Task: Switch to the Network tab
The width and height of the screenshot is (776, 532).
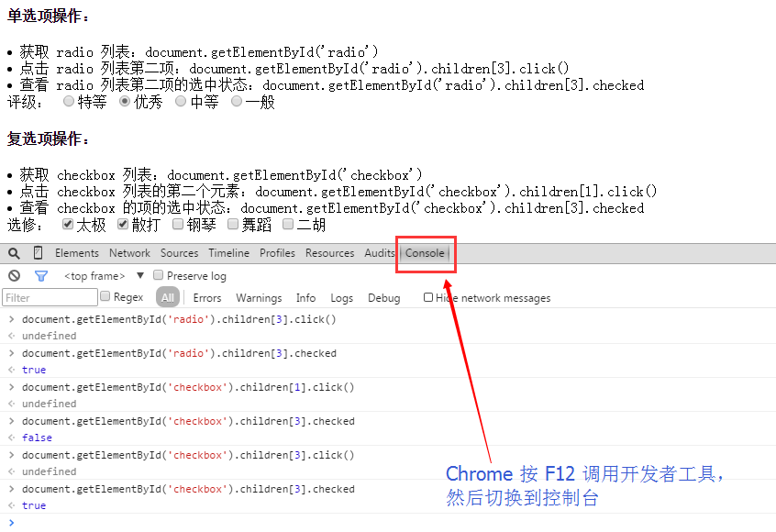Action: (x=129, y=253)
